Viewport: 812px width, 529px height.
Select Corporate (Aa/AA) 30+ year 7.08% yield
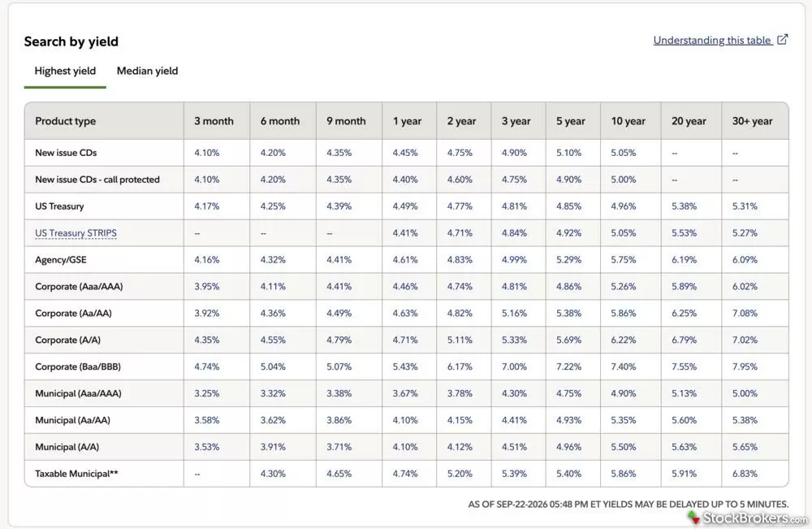745,314
